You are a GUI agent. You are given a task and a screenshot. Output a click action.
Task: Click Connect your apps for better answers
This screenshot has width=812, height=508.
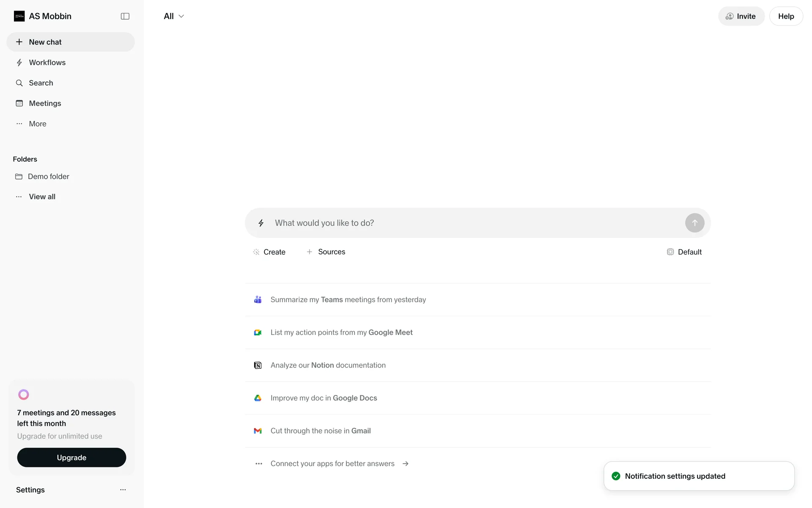coord(332,464)
